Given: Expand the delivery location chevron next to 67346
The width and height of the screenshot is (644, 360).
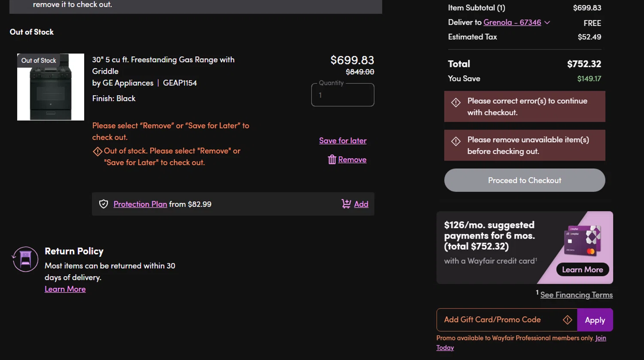Looking at the screenshot, I should [547, 22].
